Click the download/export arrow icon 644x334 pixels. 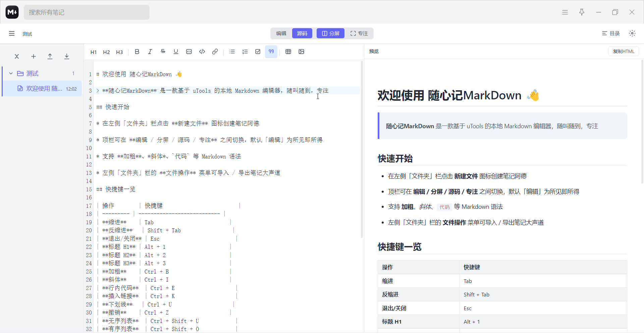pyautogui.click(x=67, y=56)
